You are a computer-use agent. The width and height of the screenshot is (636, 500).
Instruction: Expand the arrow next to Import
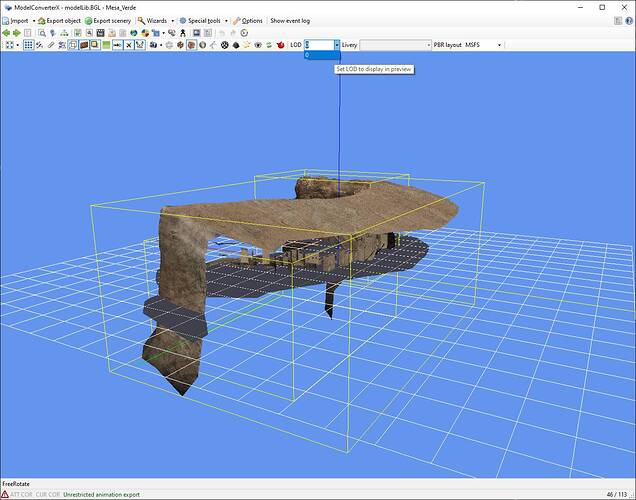point(32,20)
